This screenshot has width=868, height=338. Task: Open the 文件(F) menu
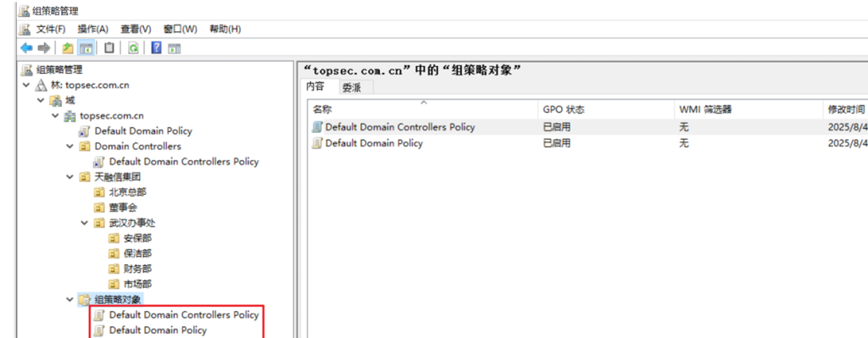(50, 30)
